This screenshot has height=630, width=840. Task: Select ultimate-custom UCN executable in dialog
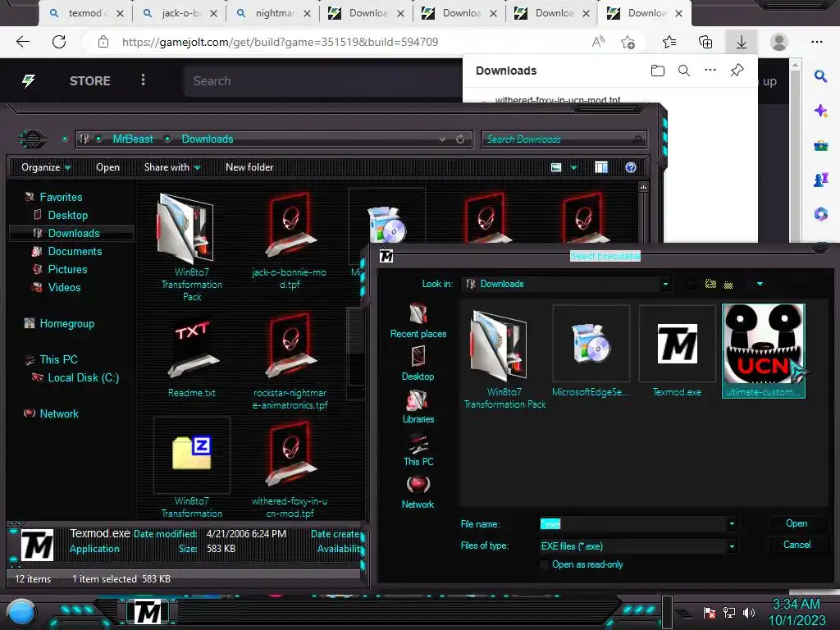click(x=764, y=351)
